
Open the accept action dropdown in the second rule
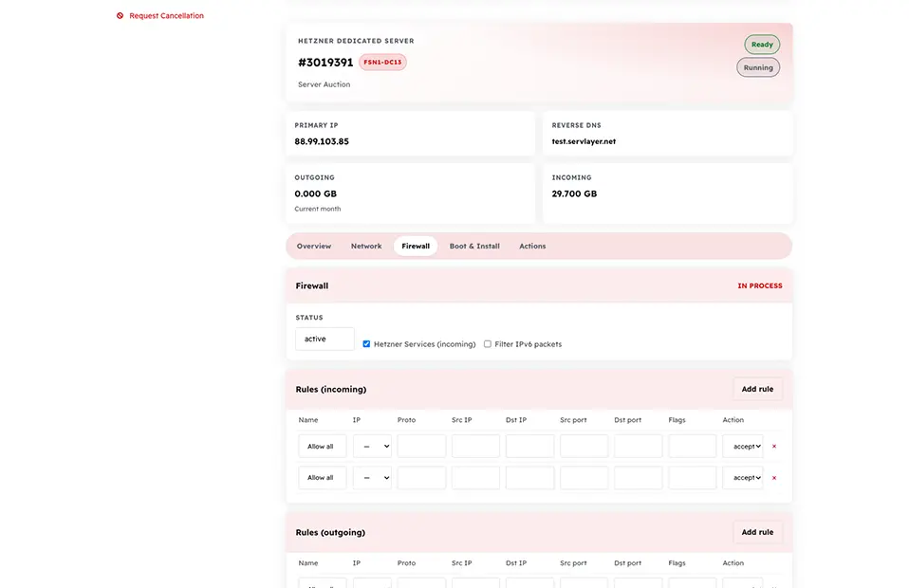pyautogui.click(x=743, y=478)
